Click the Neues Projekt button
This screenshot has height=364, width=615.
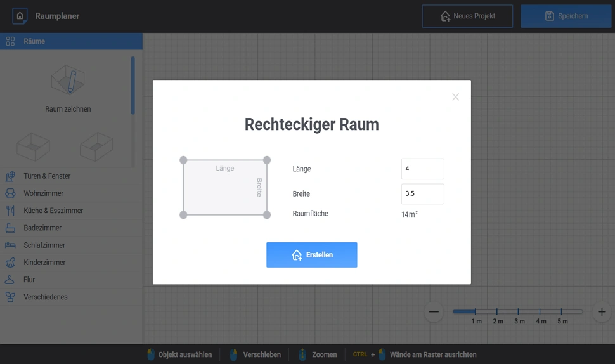click(x=467, y=16)
